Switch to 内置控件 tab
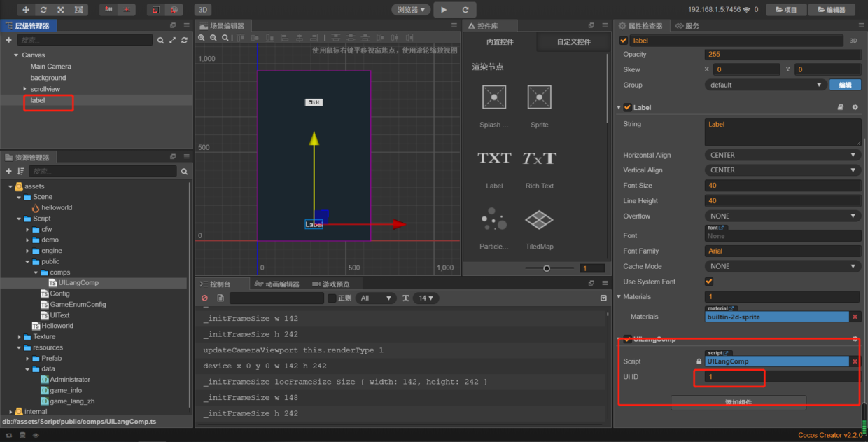Screen dimensions: 868x442 pyautogui.click(x=500, y=42)
